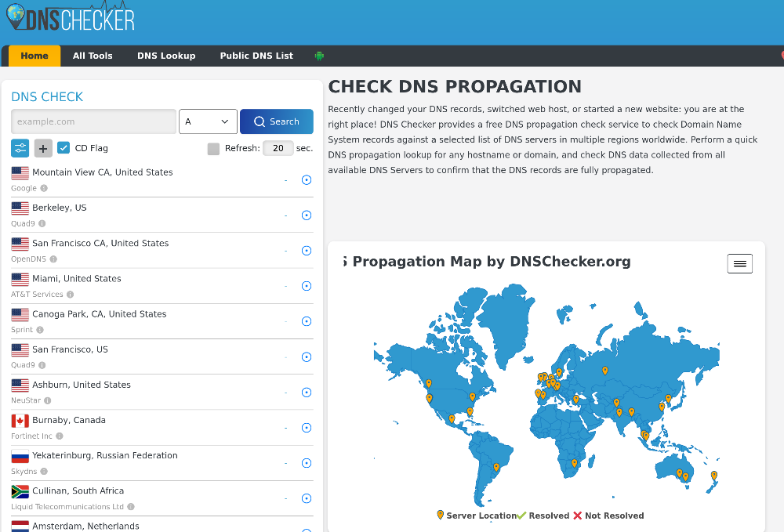
Task: Show info for AT&T Services provider
Action: [71, 295]
